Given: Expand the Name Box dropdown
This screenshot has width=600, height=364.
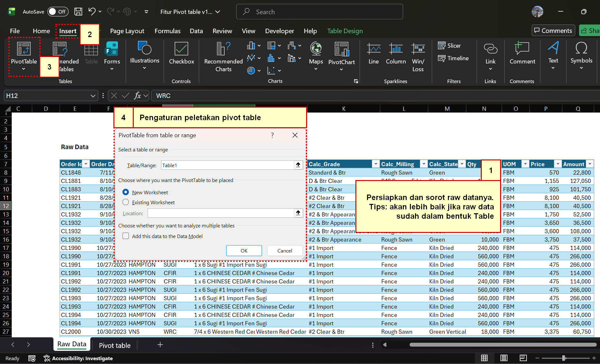Looking at the screenshot, I should (x=93, y=95).
